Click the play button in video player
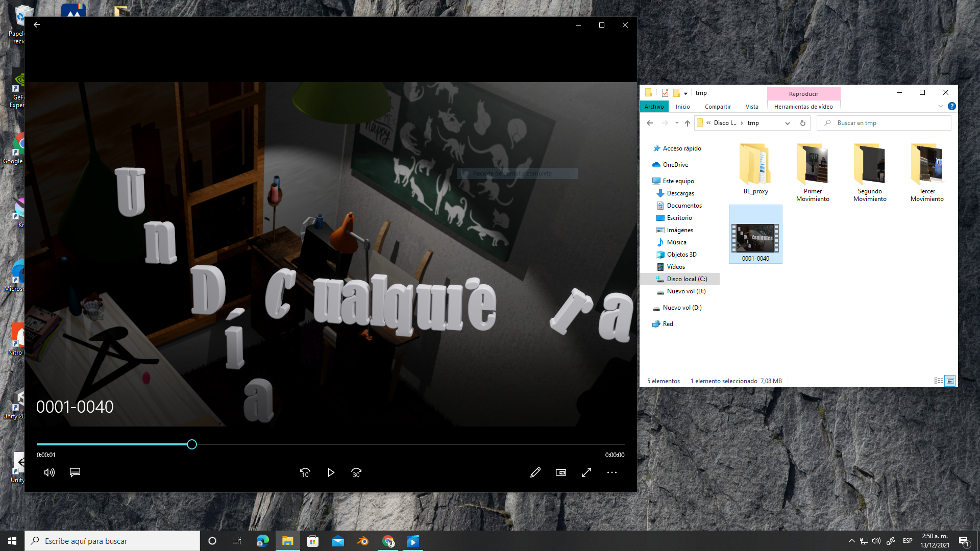 [331, 472]
